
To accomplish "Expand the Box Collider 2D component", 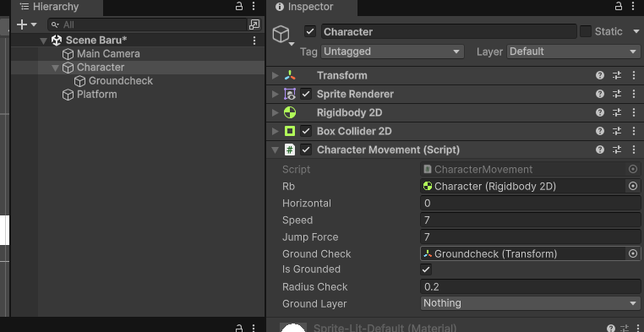I will (x=276, y=131).
